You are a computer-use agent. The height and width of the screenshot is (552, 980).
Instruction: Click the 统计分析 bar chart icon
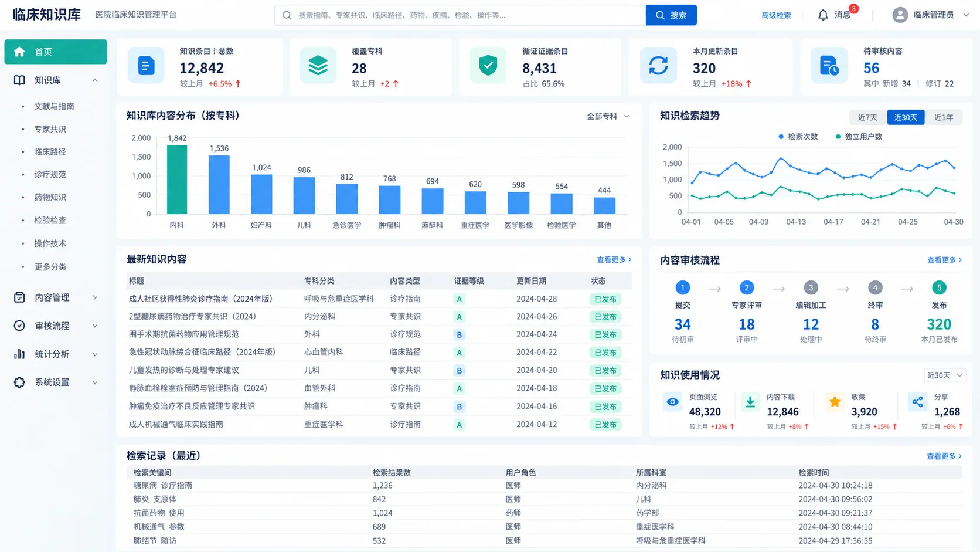tap(19, 354)
